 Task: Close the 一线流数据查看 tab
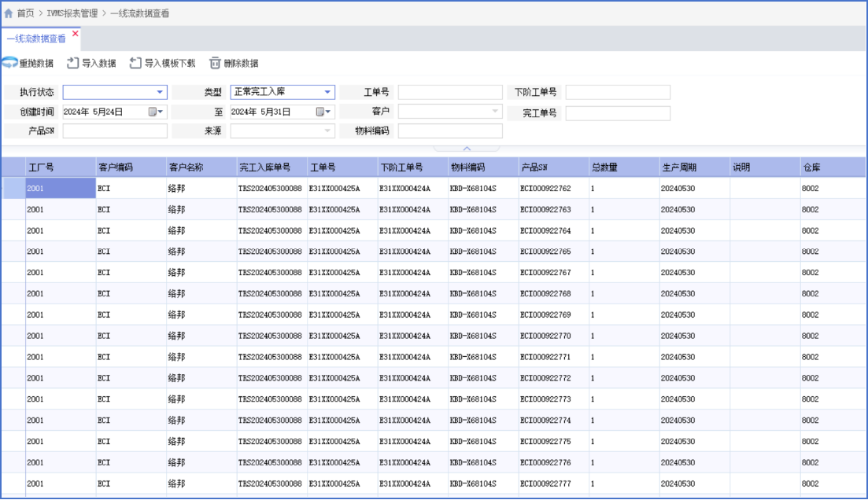click(76, 34)
